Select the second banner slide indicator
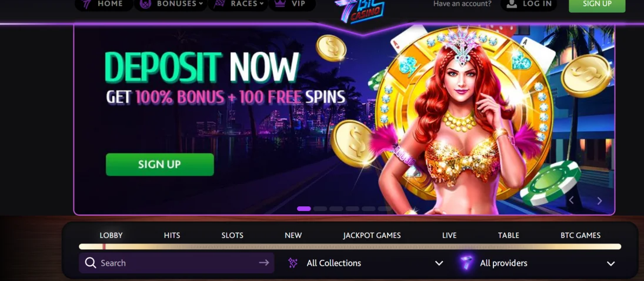Viewport: 644px width, 281px height. tap(320, 209)
